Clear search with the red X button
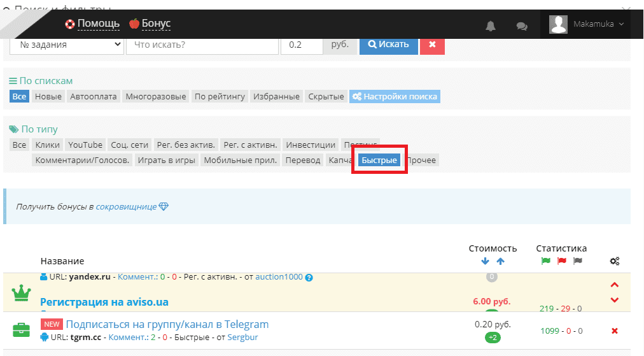 click(432, 45)
